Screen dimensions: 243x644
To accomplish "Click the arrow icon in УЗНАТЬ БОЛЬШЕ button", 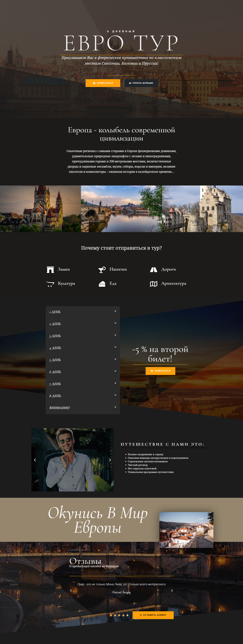I will point(130,83).
